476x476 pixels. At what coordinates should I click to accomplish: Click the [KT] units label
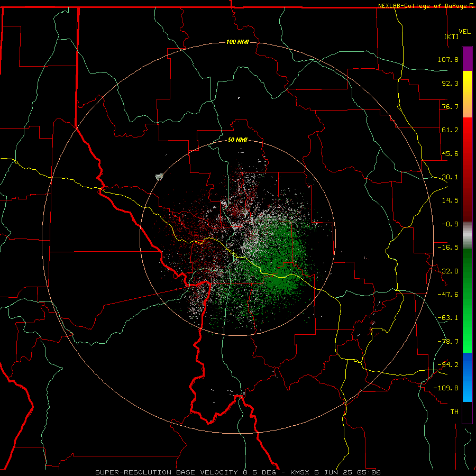[452, 36]
